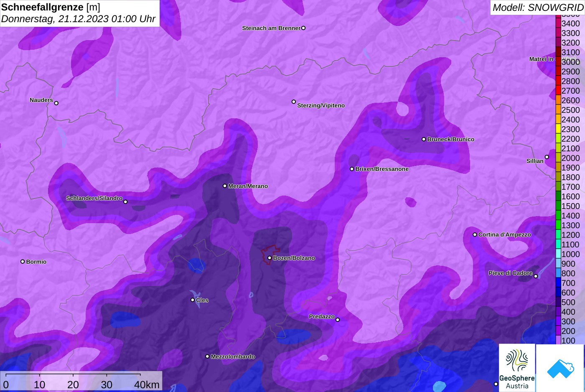
Task: Select the Predazzo location dot
Action: pyautogui.click(x=338, y=320)
